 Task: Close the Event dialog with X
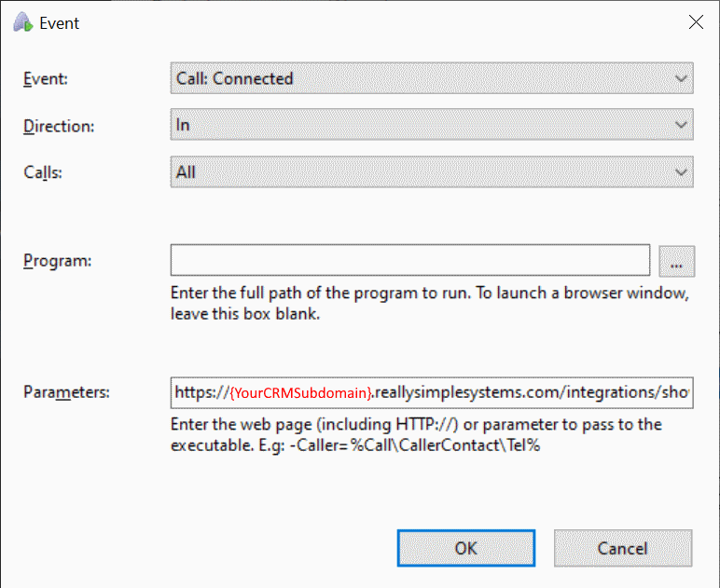(x=695, y=23)
